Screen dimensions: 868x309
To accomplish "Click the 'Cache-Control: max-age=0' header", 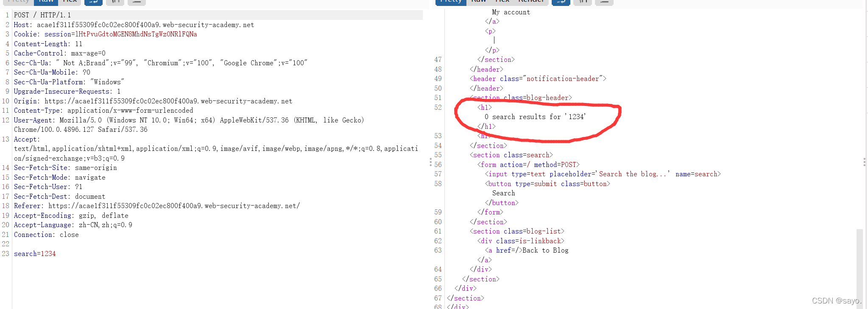I will 60,53.
